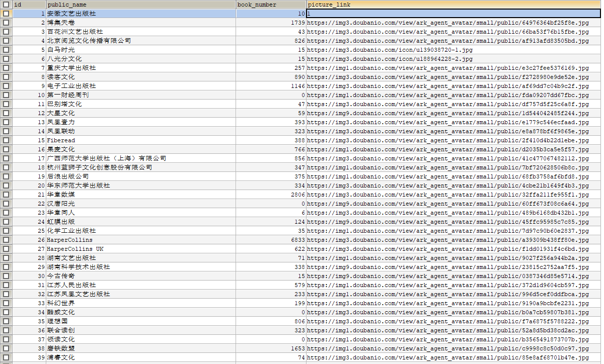Check the row checkbox for 博集天卷
This screenshot has height=364, width=604.
click(x=6, y=23)
